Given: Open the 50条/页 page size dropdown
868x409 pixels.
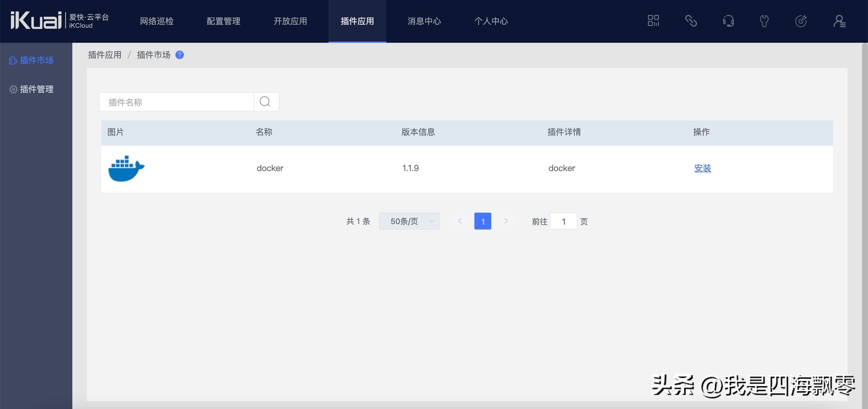Looking at the screenshot, I should pos(409,221).
